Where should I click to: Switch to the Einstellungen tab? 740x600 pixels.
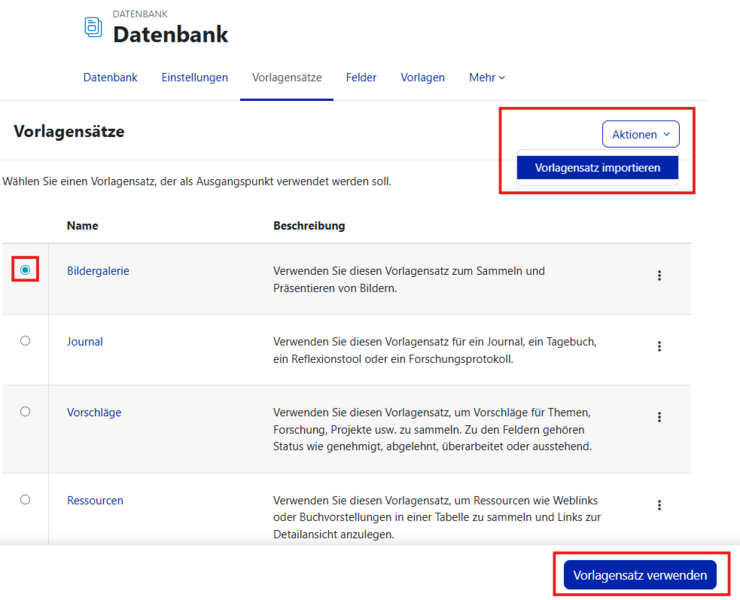(x=194, y=78)
